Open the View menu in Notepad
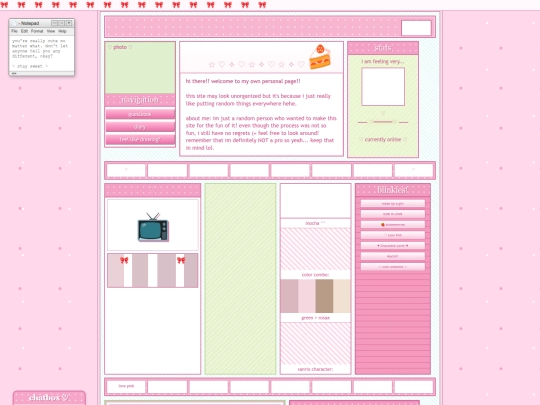 pos(51,31)
